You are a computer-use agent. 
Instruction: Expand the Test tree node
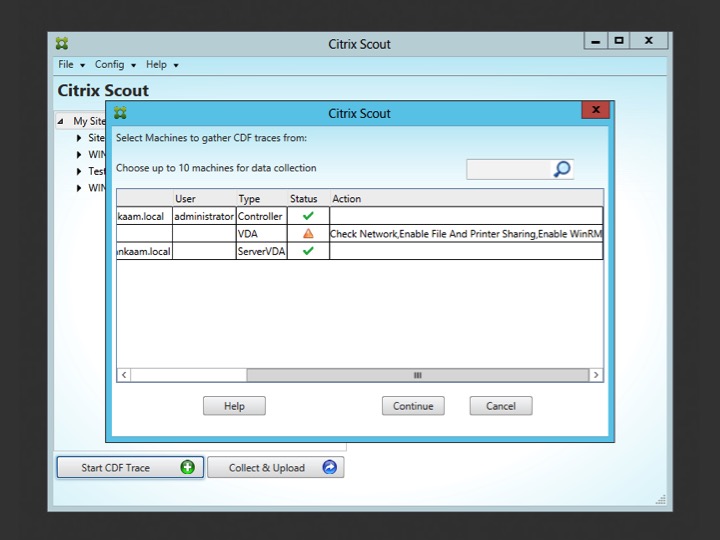point(79,171)
